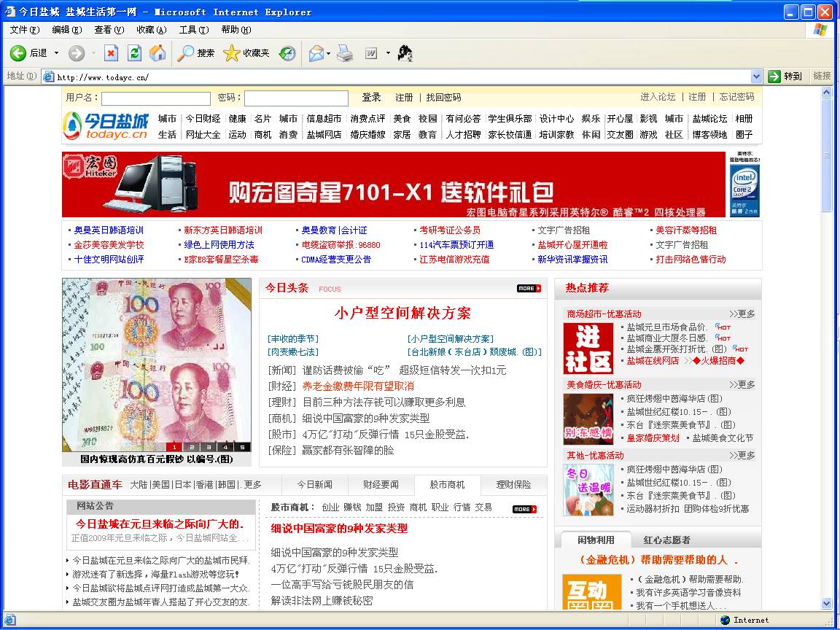Click the IE page icon in address bar
The image size is (840, 630).
pyautogui.click(x=48, y=77)
